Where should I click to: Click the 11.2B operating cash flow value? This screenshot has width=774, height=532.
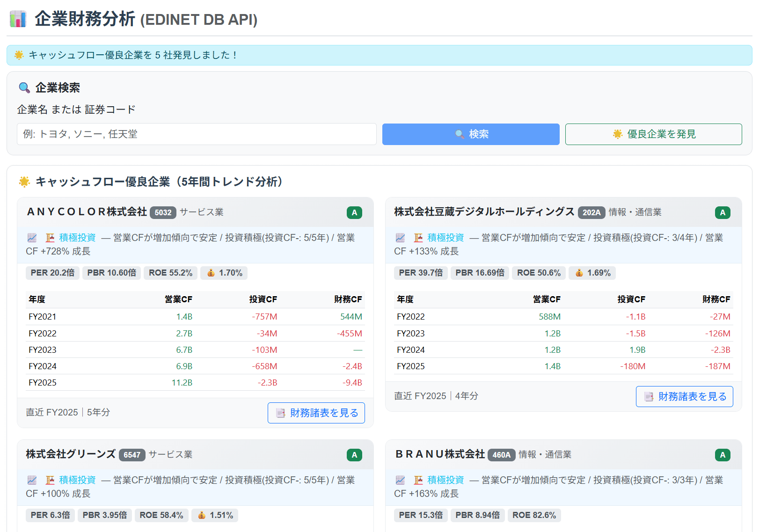182,383
